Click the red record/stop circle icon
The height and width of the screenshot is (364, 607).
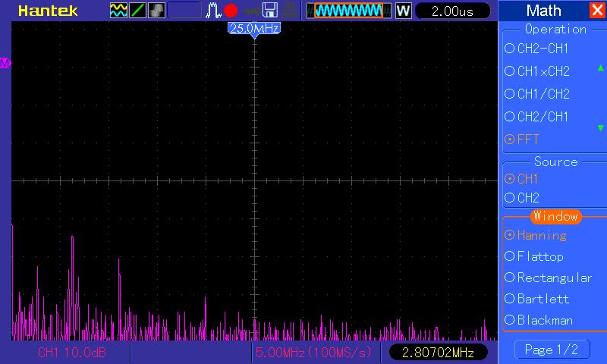231,11
